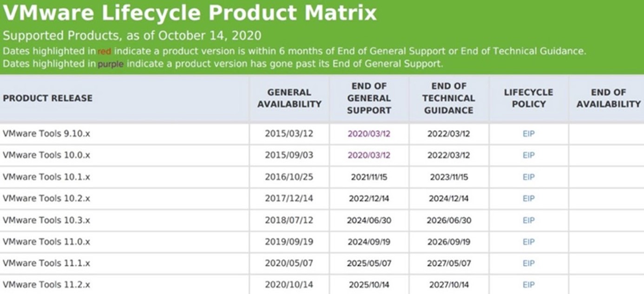Select the VMware Tools 11.2.x product name

click(x=46, y=285)
